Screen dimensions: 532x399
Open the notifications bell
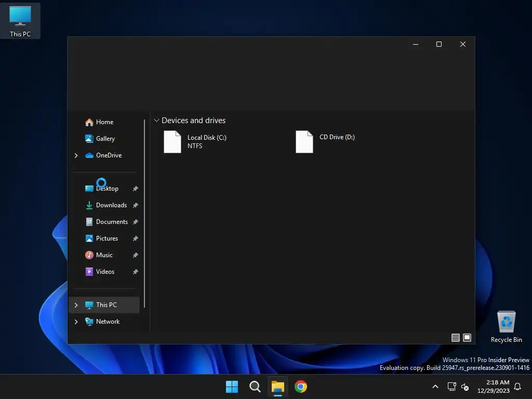click(x=518, y=387)
